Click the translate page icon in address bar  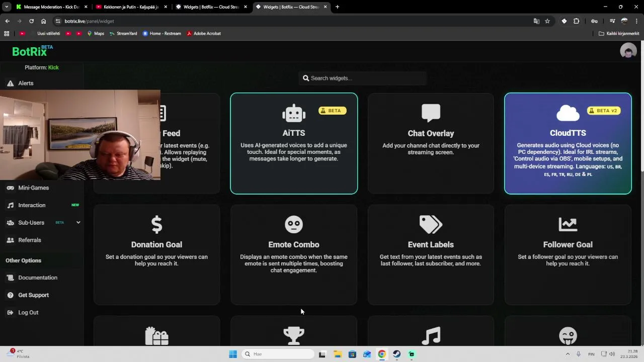tap(536, 21)
